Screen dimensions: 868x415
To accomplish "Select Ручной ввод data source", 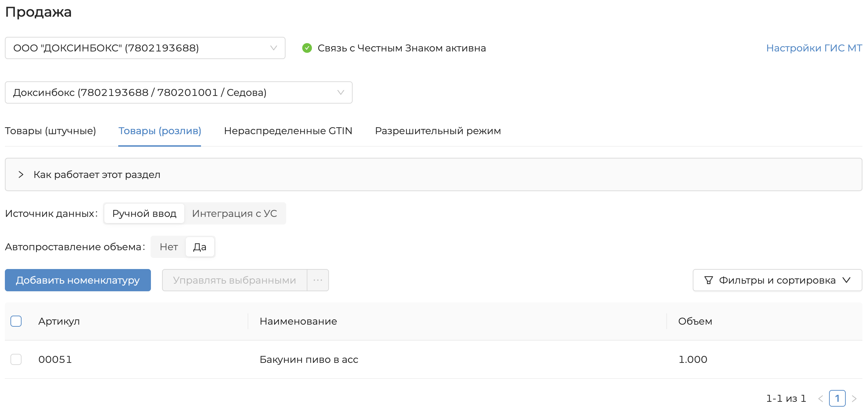I will click(144, 213).
